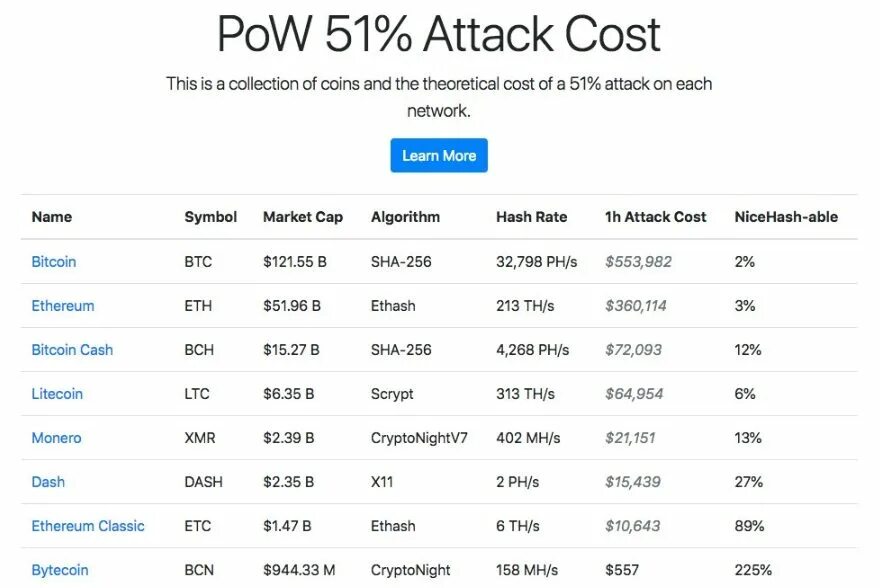This screenshot has height=588, width=880.
Task: Sort by 1h Attack Cost header
Action: (656, 217)
